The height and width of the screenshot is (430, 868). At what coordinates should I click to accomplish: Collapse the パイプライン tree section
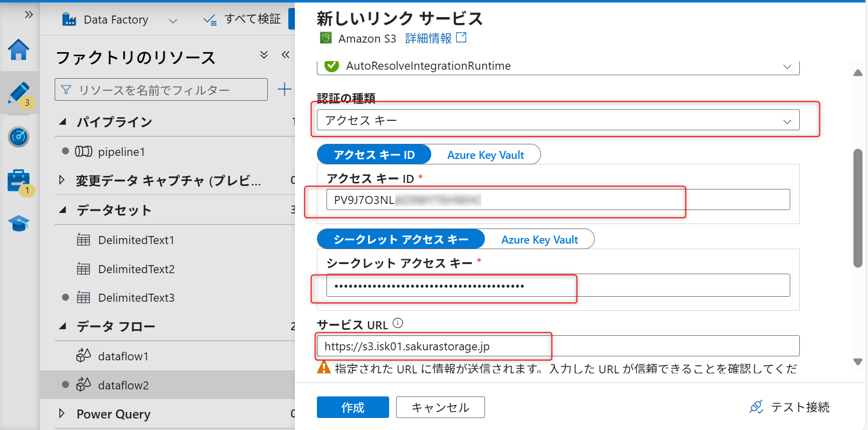tap(63, 122)
